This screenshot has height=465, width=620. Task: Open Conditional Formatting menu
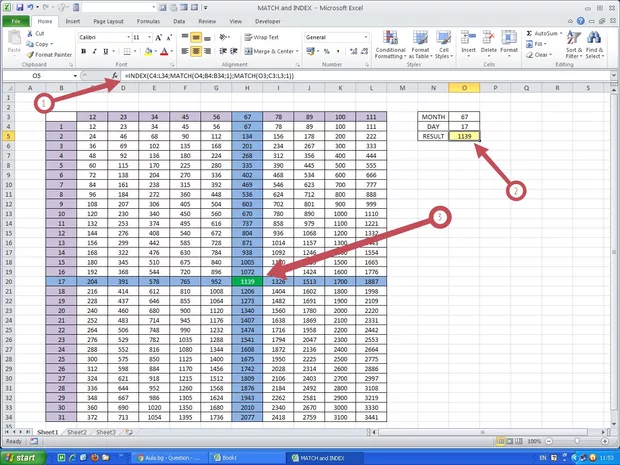[x=390, y=45]
